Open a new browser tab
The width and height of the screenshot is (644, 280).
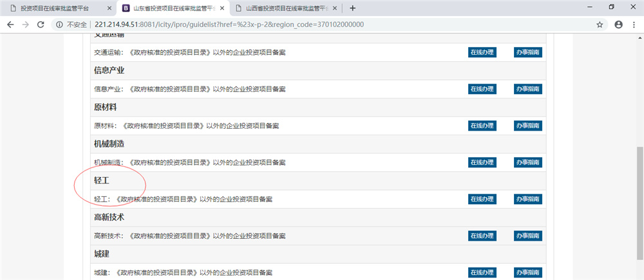click(x=352, y=8)
